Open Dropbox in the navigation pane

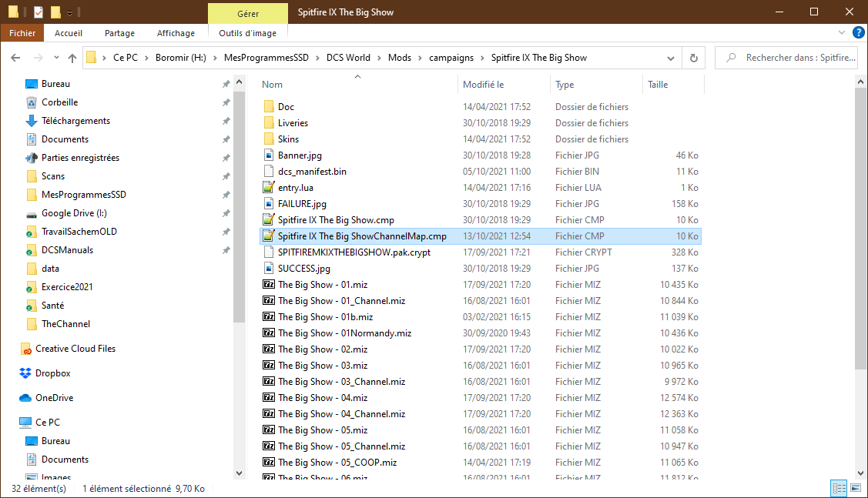point(52,373)
